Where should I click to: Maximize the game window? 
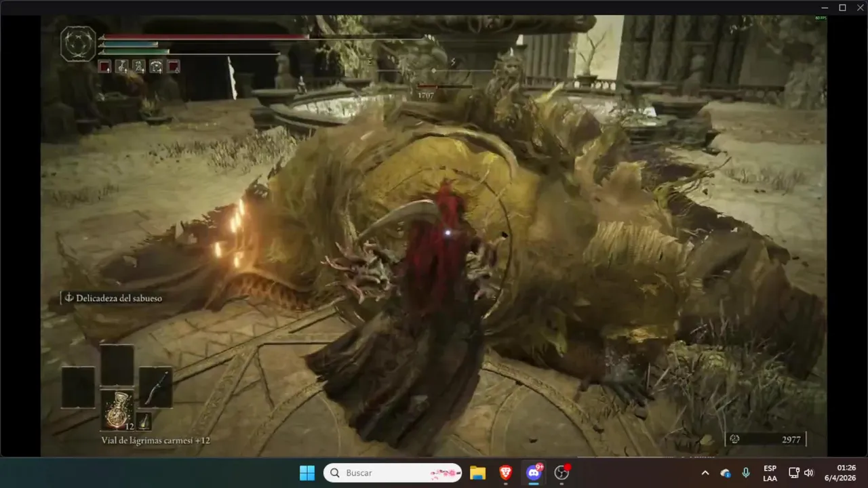pos(842,7)
